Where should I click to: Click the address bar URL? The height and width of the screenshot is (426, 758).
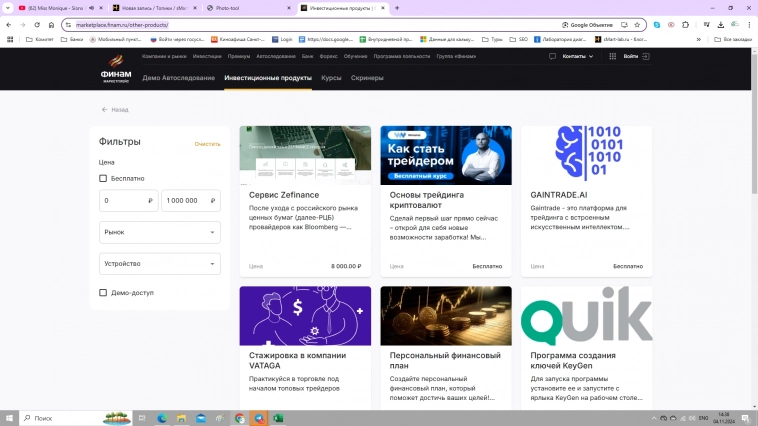(x=122, y=25)
